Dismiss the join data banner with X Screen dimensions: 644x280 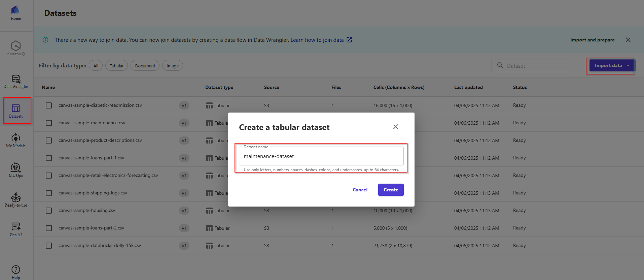click(628, 40)
